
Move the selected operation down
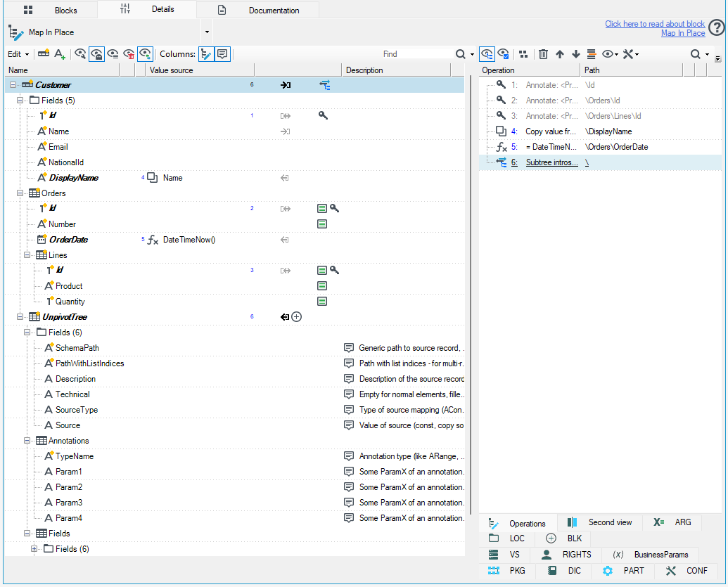575,54
